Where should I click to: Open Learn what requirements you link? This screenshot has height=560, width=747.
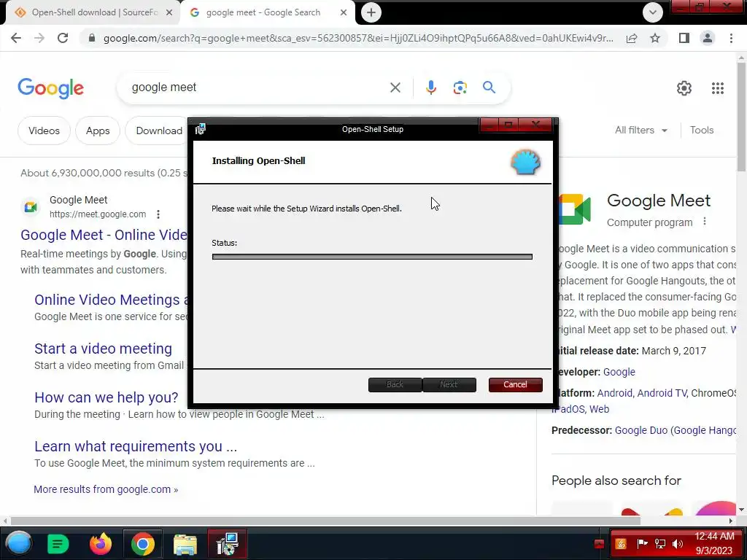(x=136, y=446)
